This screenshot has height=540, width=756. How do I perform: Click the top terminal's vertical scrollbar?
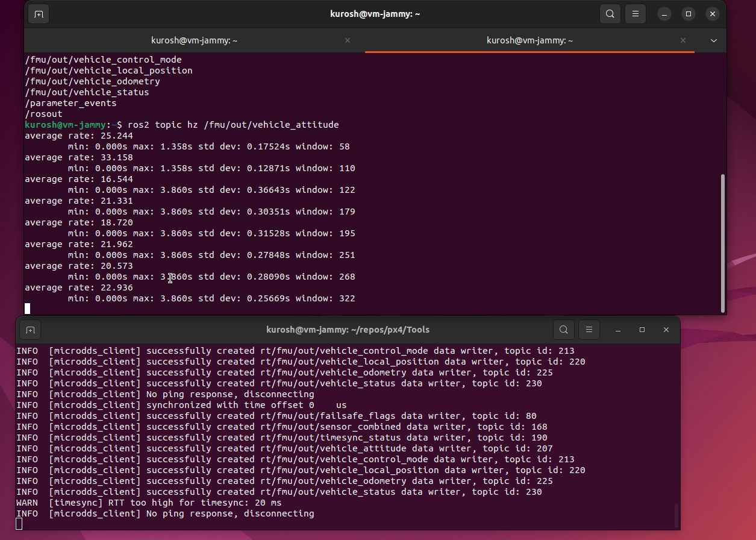[723, 243]
